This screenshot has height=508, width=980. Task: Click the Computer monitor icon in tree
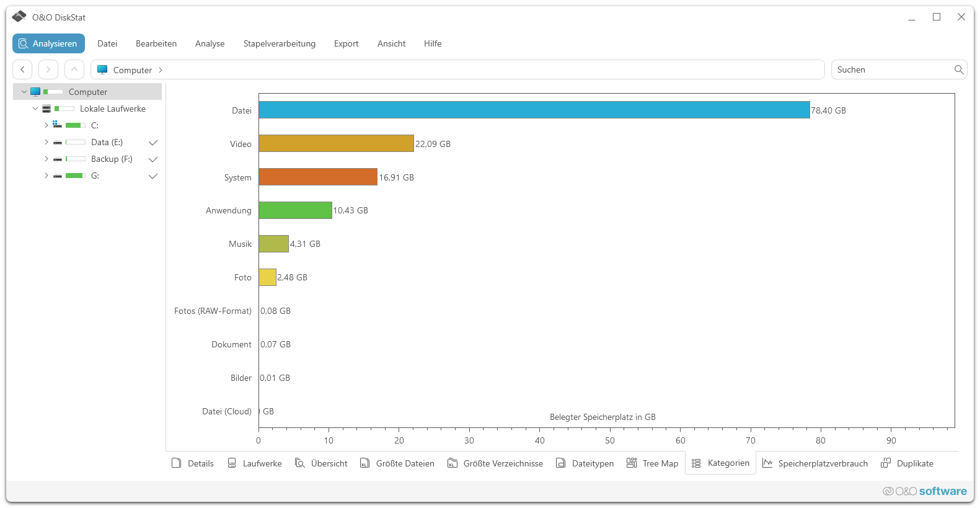35,92
